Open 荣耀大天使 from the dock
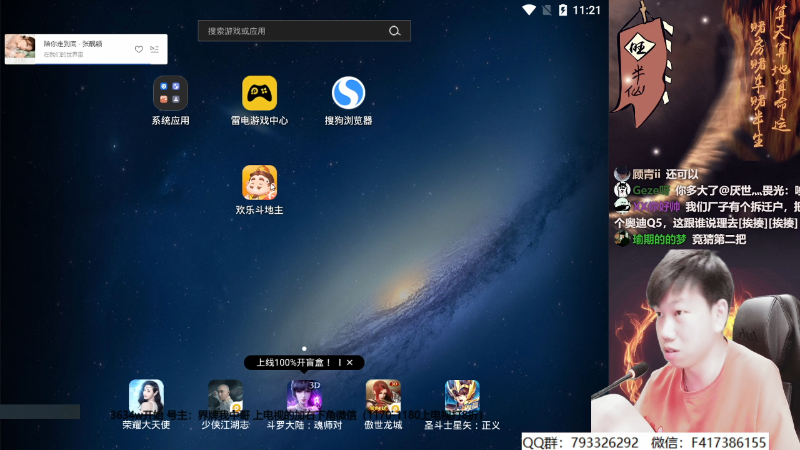Image resolution: width=800 pixels, height=450 pixels. tap(146, 396)
